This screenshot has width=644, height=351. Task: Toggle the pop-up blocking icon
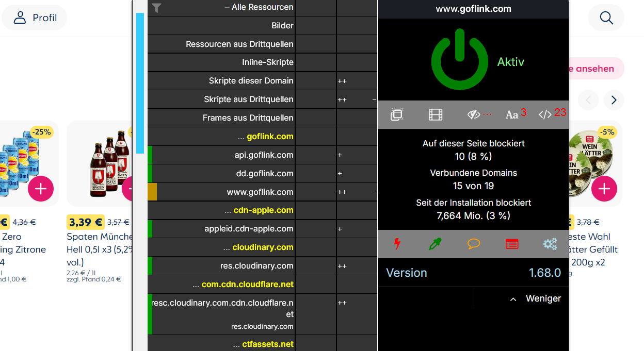pos(396,114)
